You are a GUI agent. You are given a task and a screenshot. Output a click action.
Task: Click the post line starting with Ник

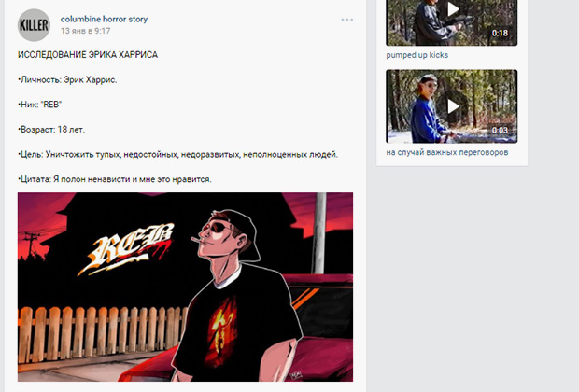click(x=39, y=105)
